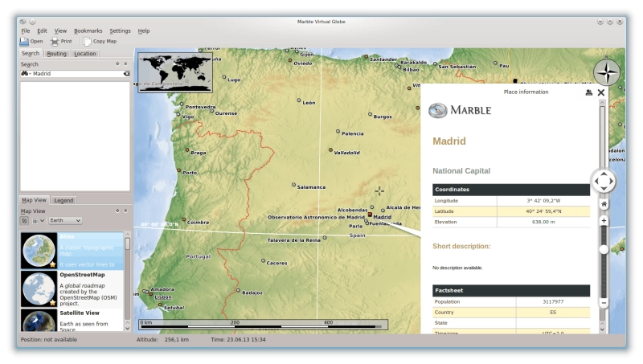This screenshot has height=364, width=643.
Task: Pan map up with navigation arrow
Action: tap(604, 174)
